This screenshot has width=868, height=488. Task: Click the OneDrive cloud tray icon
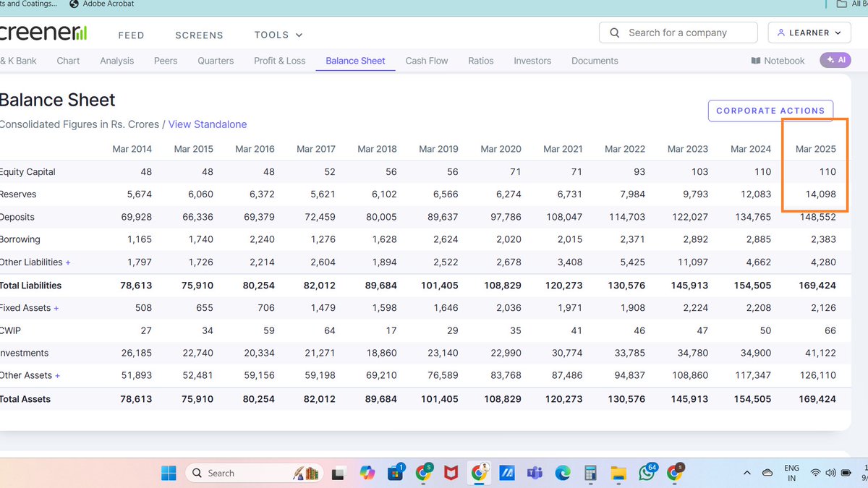point(767,473)
